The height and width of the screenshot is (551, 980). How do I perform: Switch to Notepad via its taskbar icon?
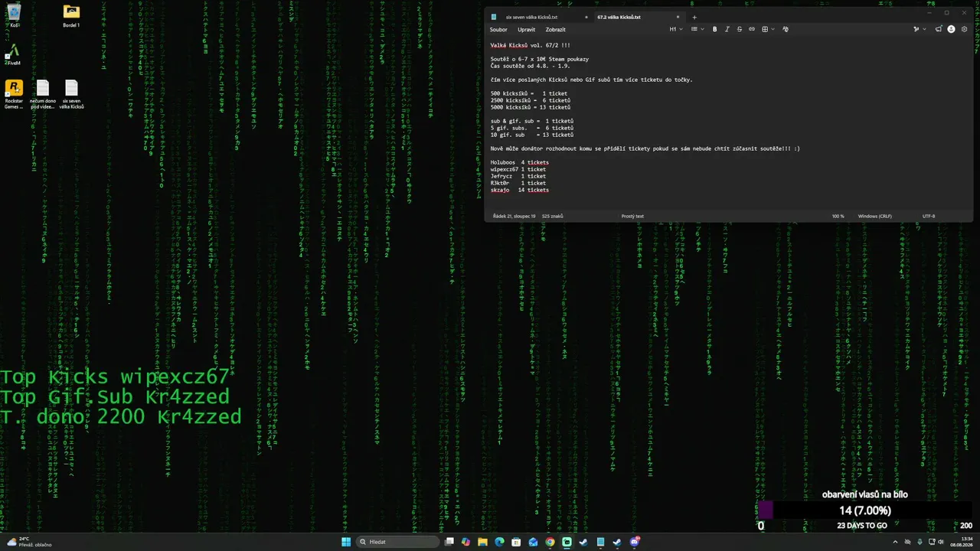click(600, 542)
